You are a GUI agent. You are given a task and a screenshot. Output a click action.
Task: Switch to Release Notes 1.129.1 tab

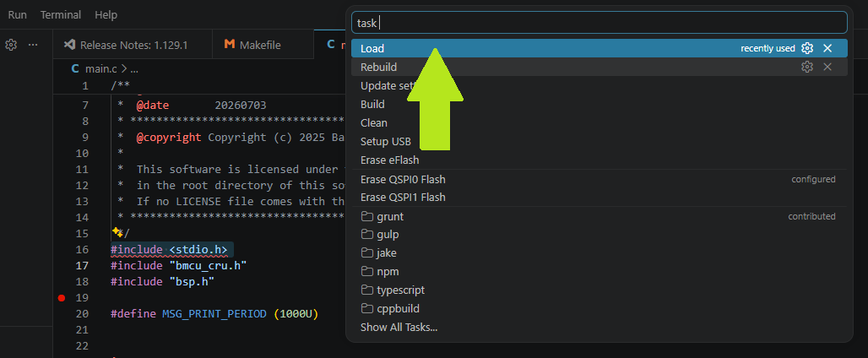133,45
